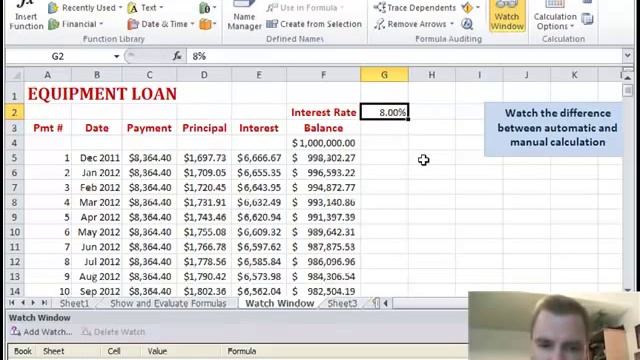Sort watches by Value column
The width and height of the screenshot is (640, 360).
tap(157, 351)
